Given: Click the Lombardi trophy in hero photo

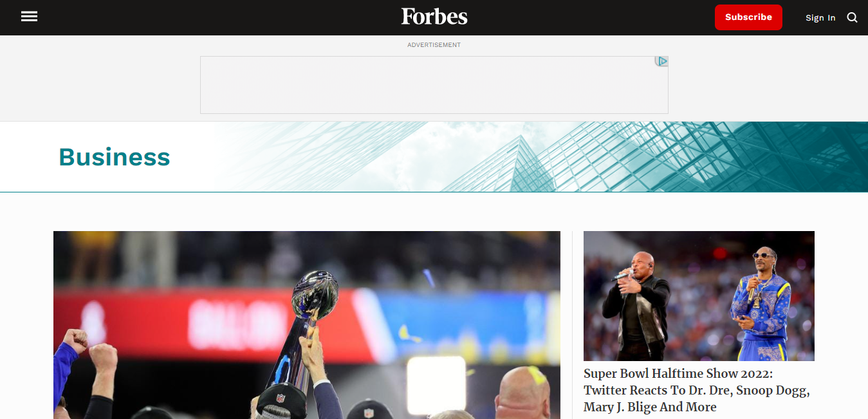Looking at the screenshot, I should (308, 322).
